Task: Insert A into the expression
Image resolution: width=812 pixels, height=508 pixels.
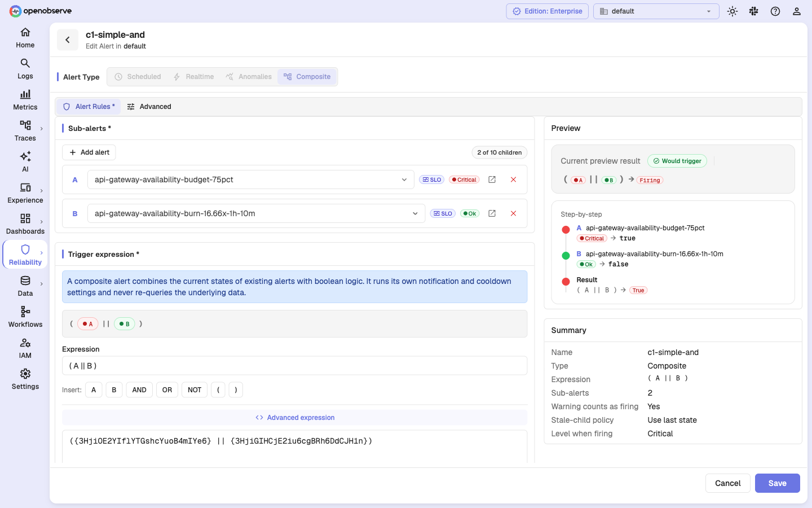Action: 94,390
